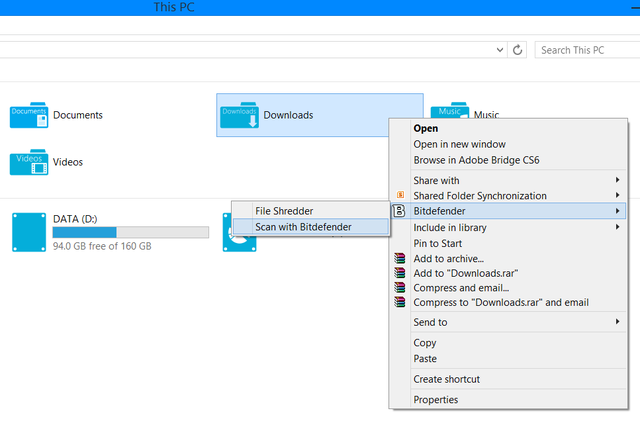Click WinRAR icon beside Compress to "Downloads.rar" and email
The width and height of the screenshot is (640, 427).
400,302
